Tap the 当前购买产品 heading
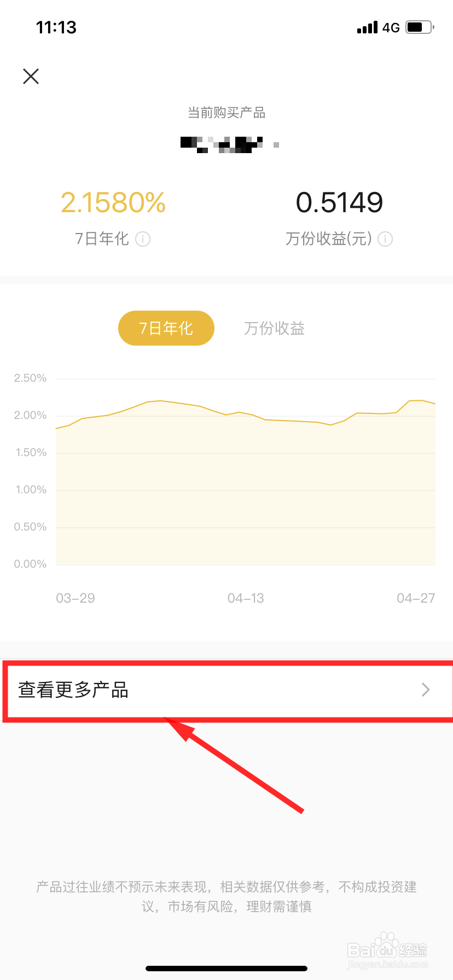This screenshot has height=980, width=453. pyautogui.click(x=226, y=113)
